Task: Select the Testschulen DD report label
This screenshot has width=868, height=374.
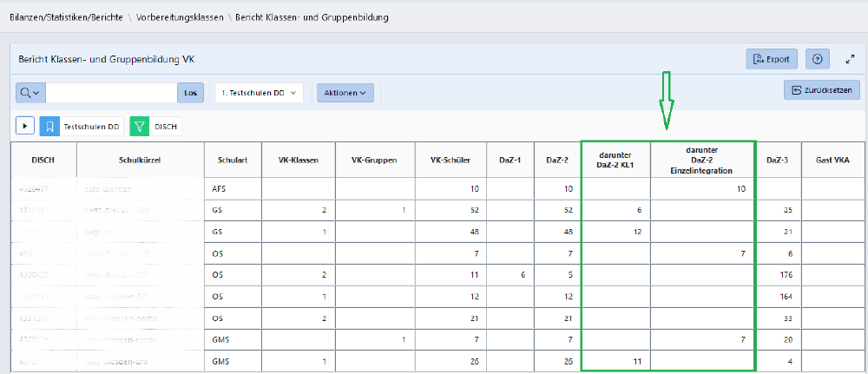Action: pos(92,126)
